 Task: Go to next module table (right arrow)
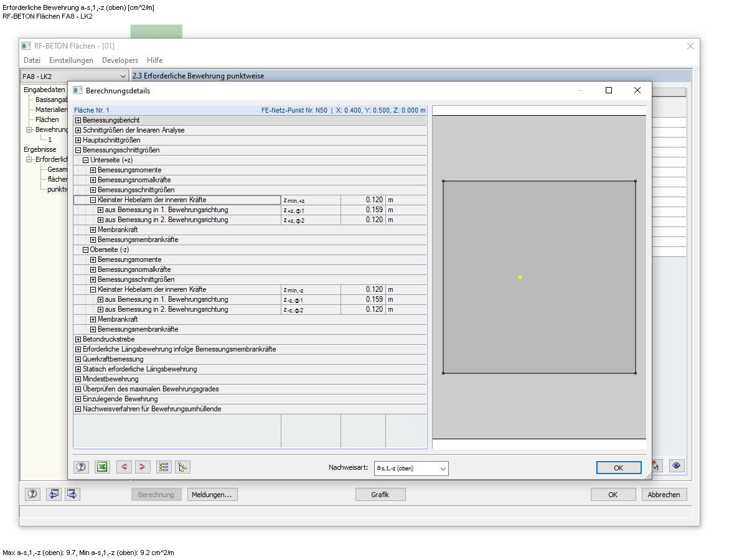coord(72,494)
